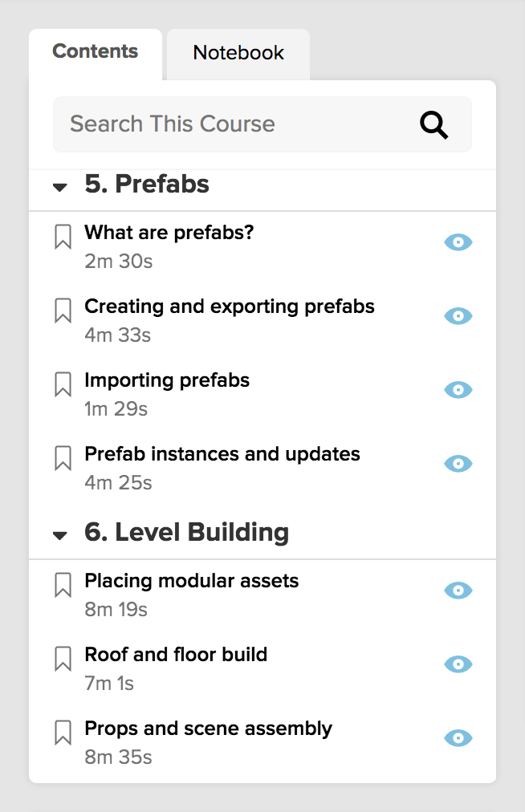Image resolution: width=525 pixels, height=812 pixels.
Task: Toggle viewed eye for 'Roof and floor build'
Action: (x=458, y=664)
